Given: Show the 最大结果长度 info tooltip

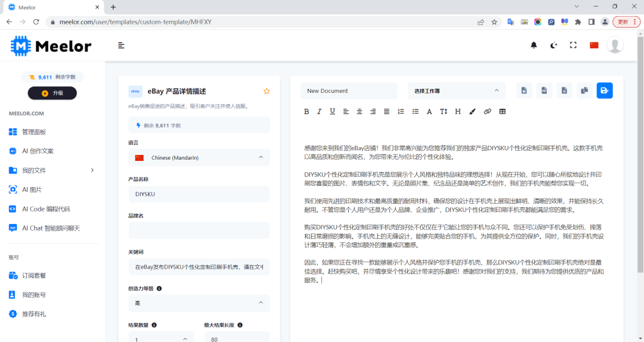Looking at the screenshot, I should click(x=240, y=325).
